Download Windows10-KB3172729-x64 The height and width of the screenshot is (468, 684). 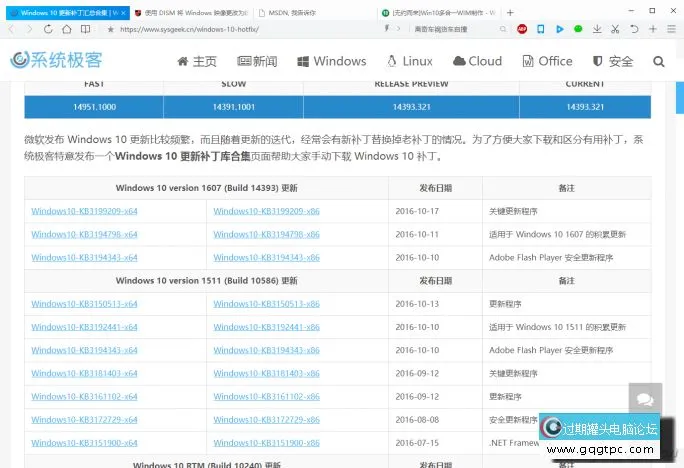point(84,420)
